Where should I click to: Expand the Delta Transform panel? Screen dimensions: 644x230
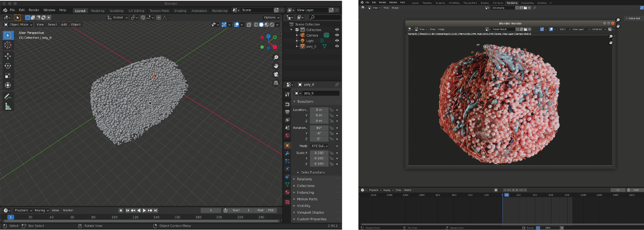pos(313,173)
